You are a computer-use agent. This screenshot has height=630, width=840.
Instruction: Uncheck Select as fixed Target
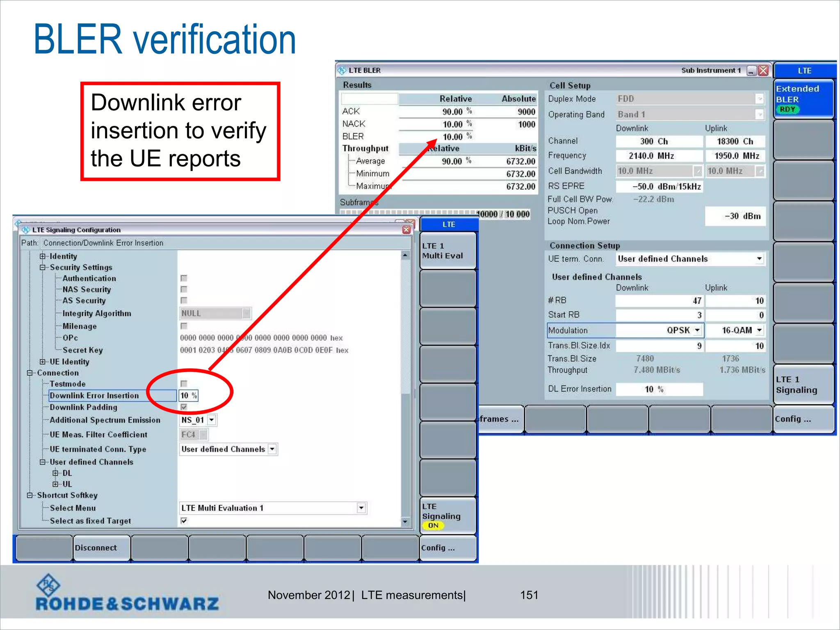point(184,520)
